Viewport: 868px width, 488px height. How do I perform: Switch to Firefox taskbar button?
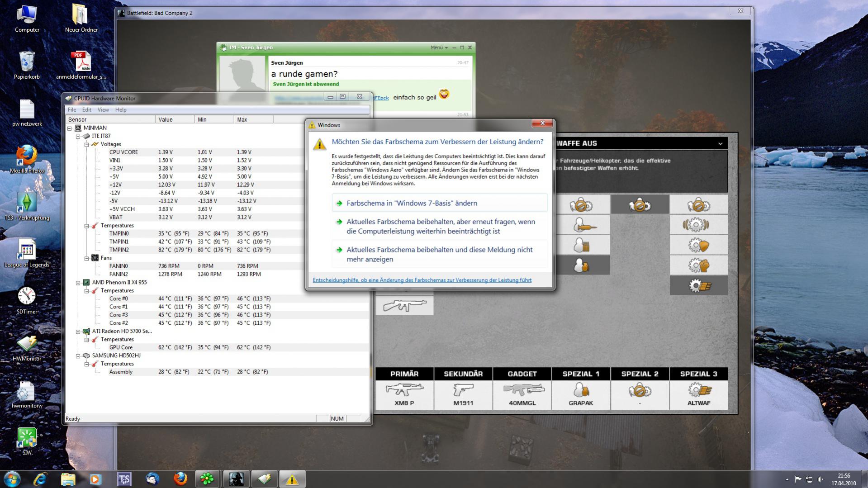180,479
